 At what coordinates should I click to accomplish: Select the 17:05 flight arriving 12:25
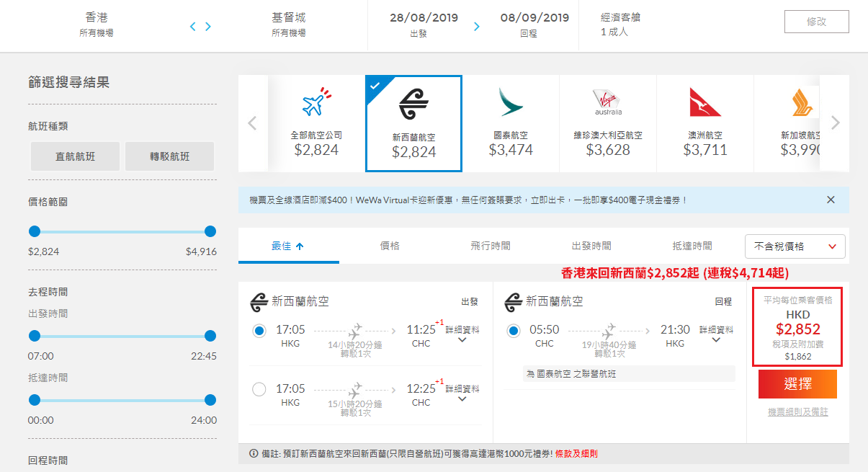tap(259, 390)
